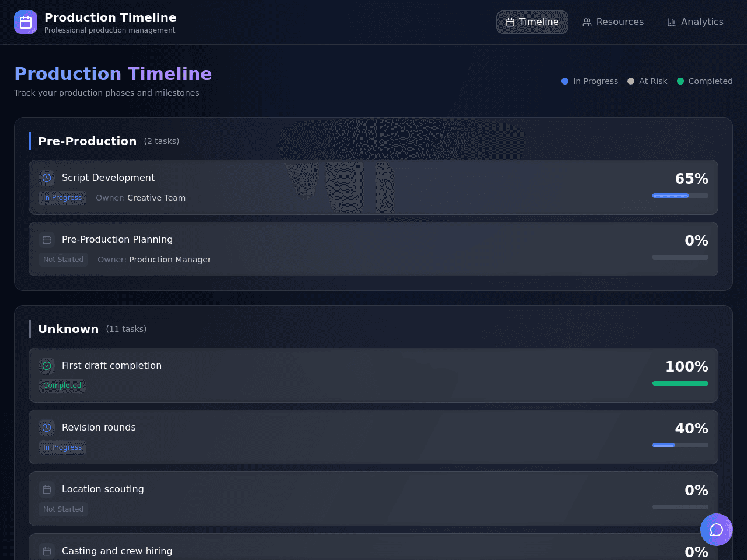Click the calendar icon beside Pre-Production Planning

47,240
